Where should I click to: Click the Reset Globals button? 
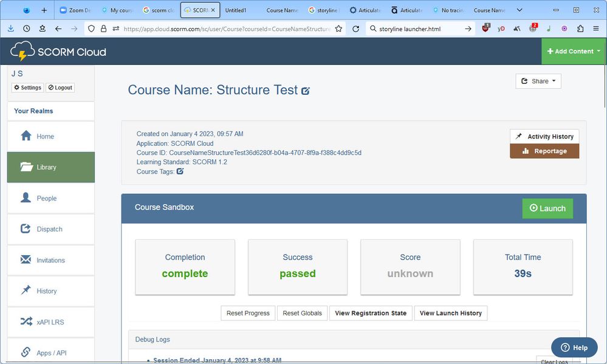303,313
